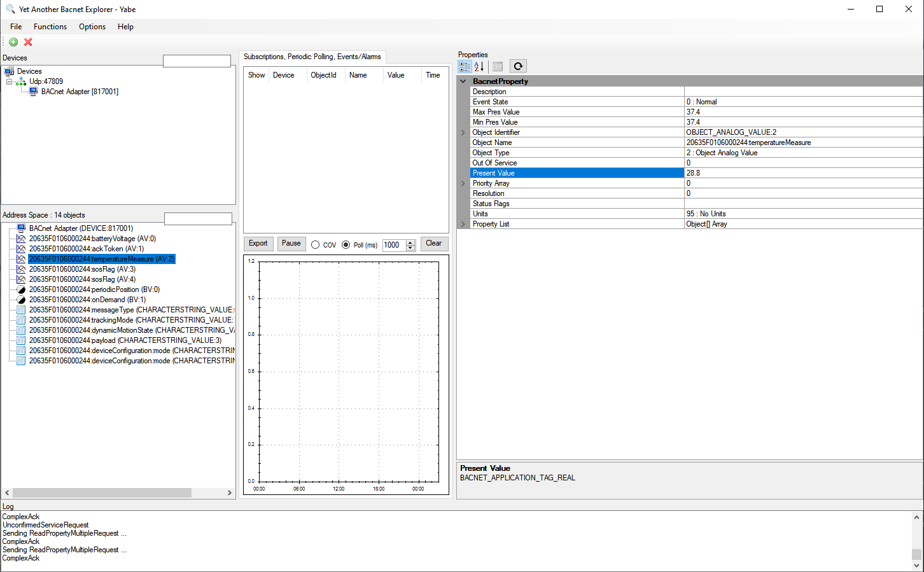The height and width of the screenshot is (572, 924).
Task: Click the green add device icon
Action: coord(13,42)
